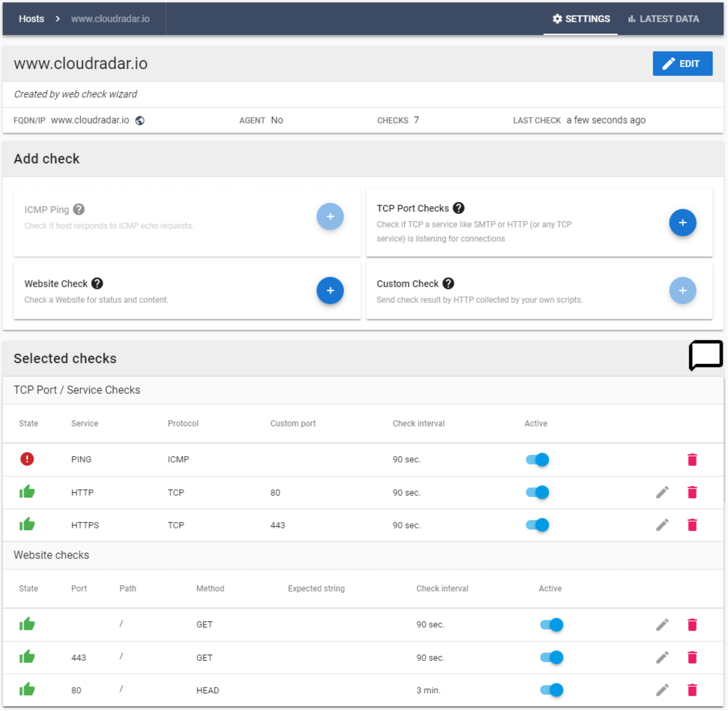
Task: Click thumbs-up state icon for HEAD row
Action: click(x=27, y=690)
